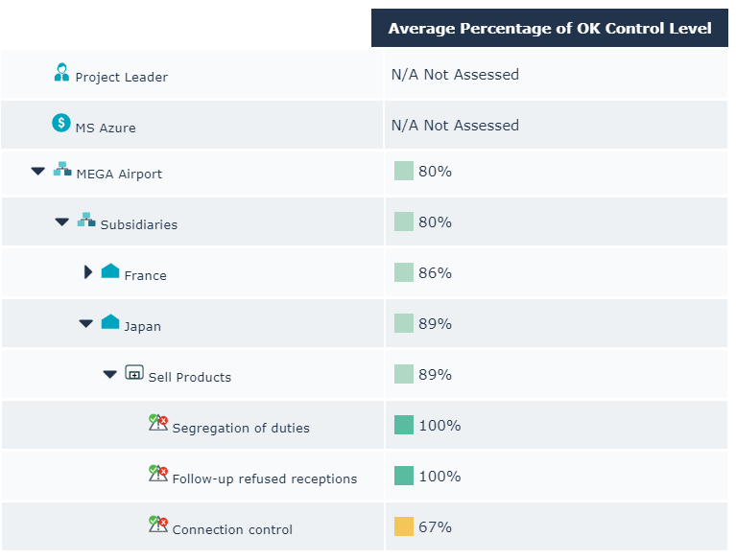Select the Connection control row label
736x560 pixels.
click(232, 529)
